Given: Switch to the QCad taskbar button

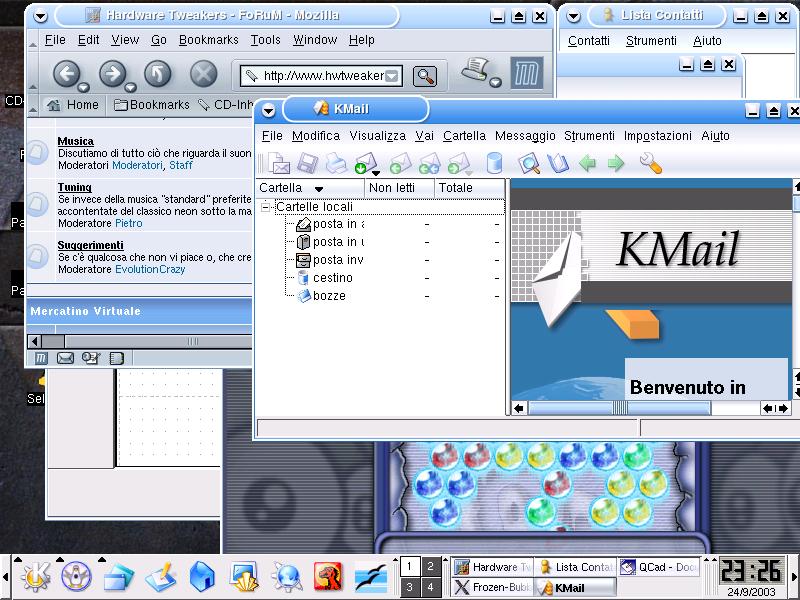Looking at the screenshot, I should (x=659, y=567).
